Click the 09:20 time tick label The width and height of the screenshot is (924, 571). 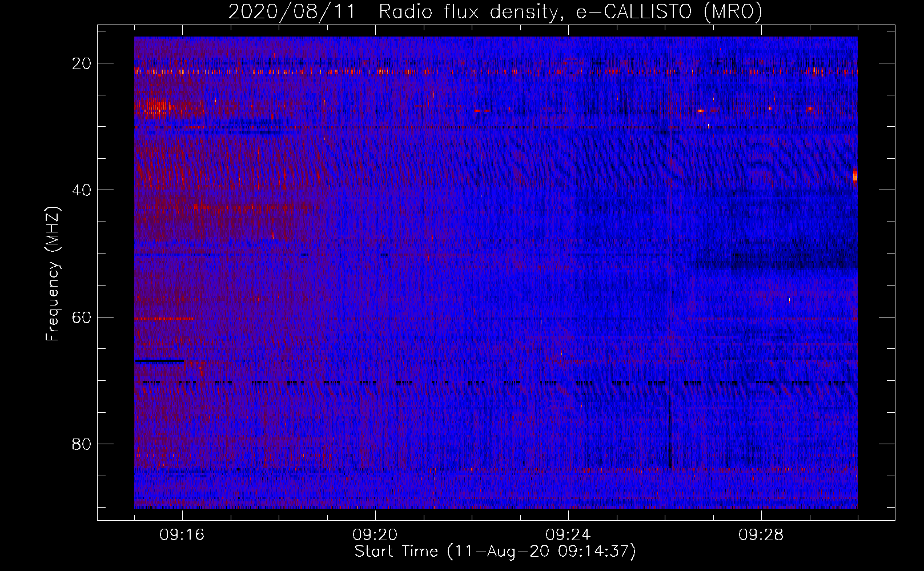tap(375, 535)
